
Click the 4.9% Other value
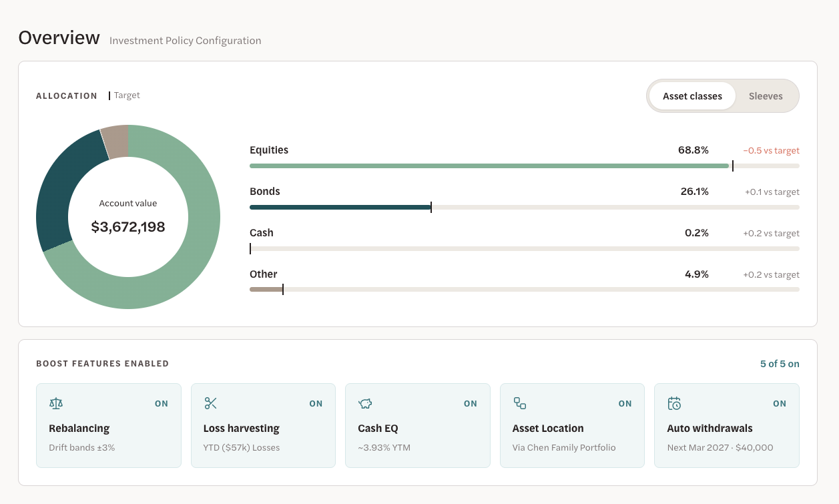click(x=697, y=274)
